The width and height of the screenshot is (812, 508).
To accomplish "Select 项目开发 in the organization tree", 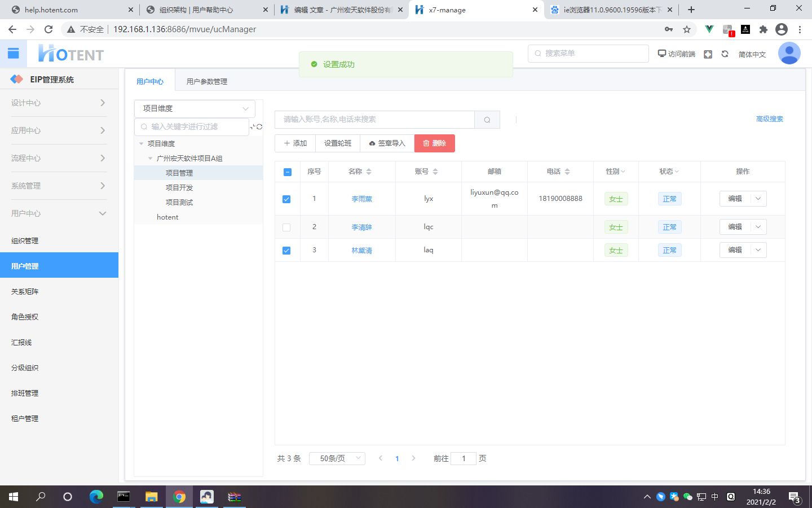I will [x=179, y=188].
